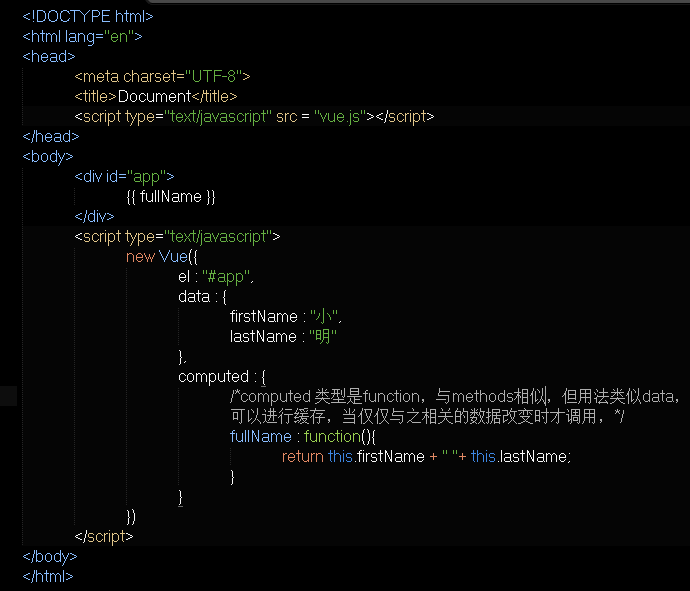This screenshot has height=591, width=690.
Task: Click the new Vue({ line
Action: (162, 257)
